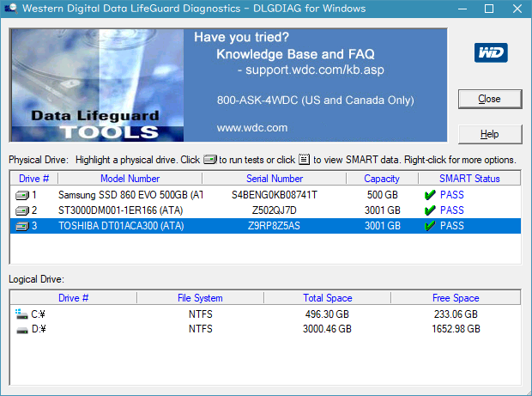Click the drive icon for TOSHIBA DT01ACA300 row
The height and width of the screenshot is (396, 532).
pyautogui.click(x=22, y=226)
